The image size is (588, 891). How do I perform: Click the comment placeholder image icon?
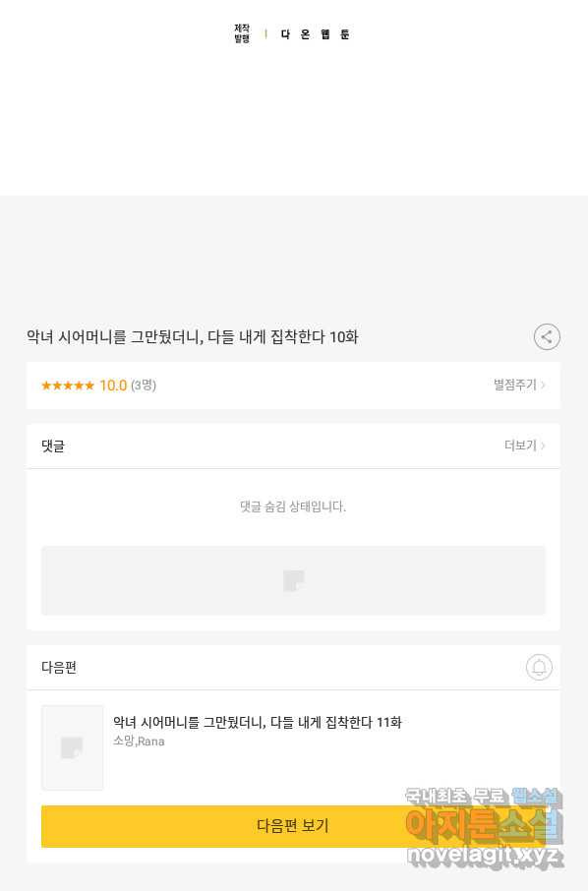(293, 581)
